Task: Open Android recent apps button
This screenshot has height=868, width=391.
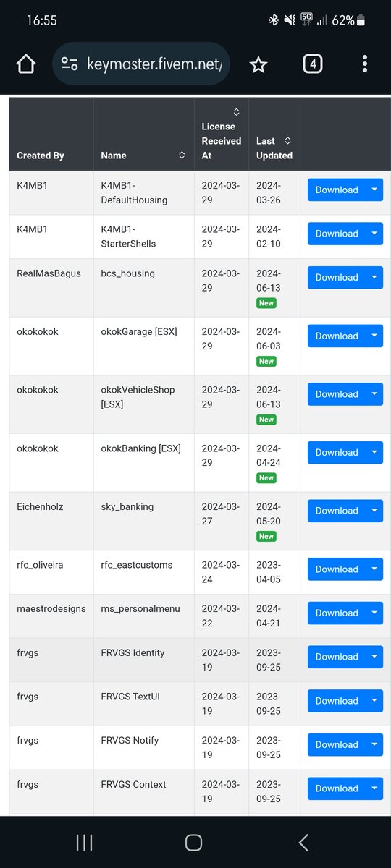Action: pyautogui.click(x=84, y=842)
